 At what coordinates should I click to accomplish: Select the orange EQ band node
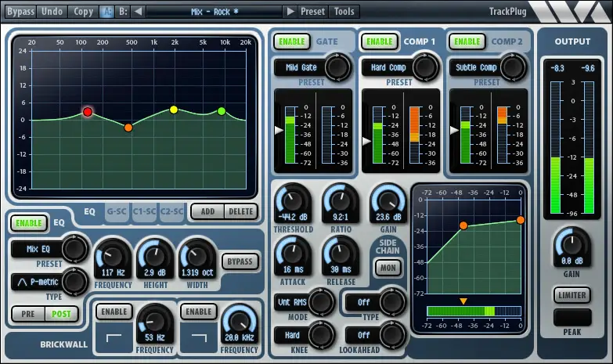(x=128, y=128)
